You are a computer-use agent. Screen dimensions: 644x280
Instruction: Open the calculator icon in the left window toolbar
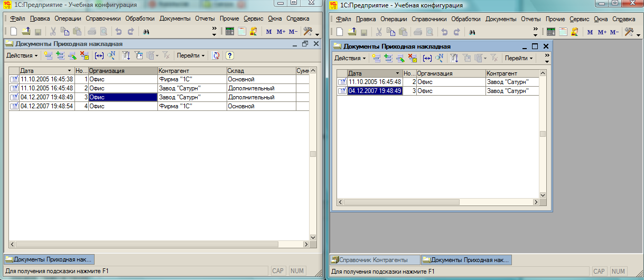click(x=230, y=32)
